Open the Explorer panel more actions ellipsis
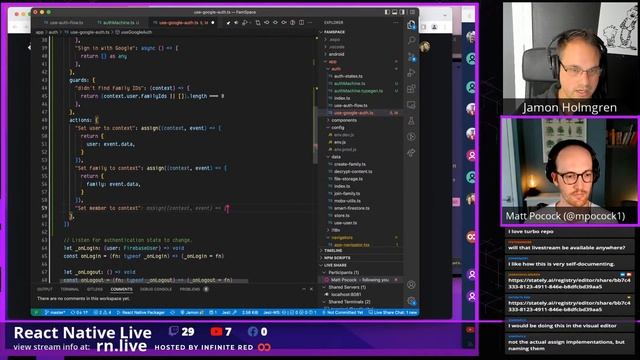Image resolution: width=640 pixels, height=360 pixels. point(395,22)
